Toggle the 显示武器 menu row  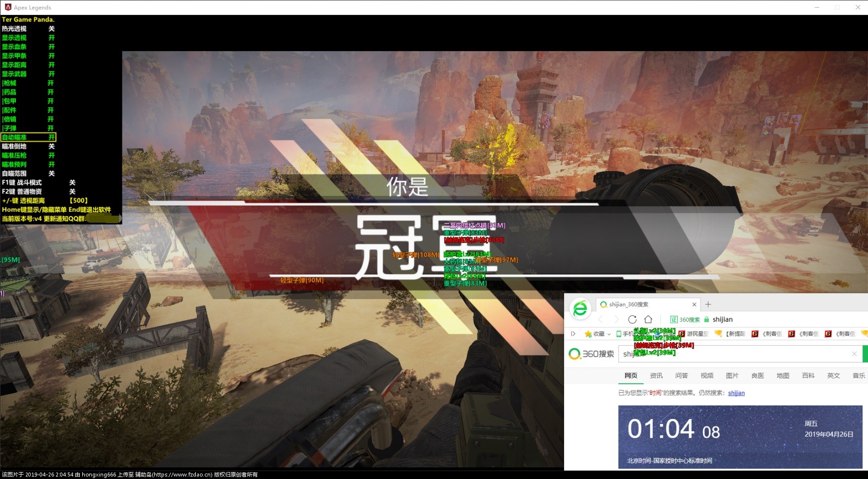[28, 74]
